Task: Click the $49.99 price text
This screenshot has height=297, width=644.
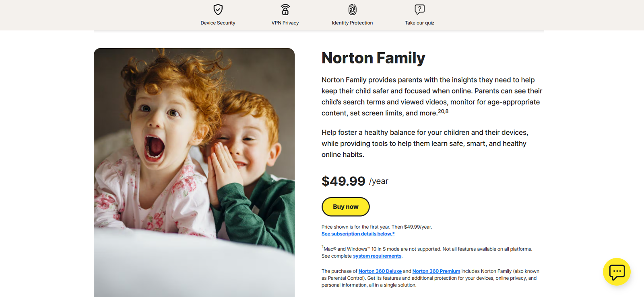Action: (343, 181)
